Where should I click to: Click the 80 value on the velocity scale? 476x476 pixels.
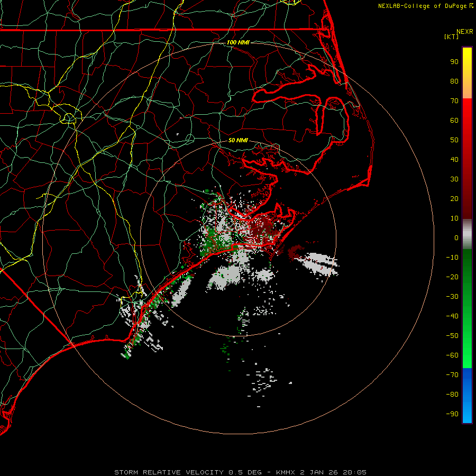click(x=454, y=81)
